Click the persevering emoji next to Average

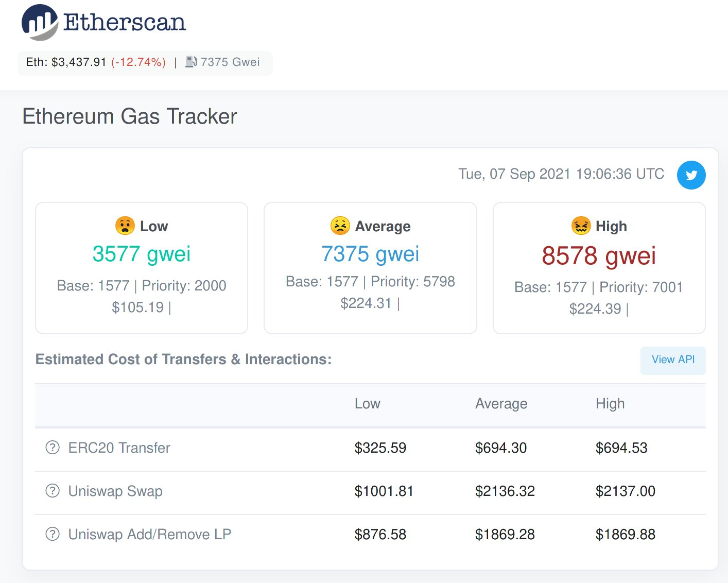340,226
